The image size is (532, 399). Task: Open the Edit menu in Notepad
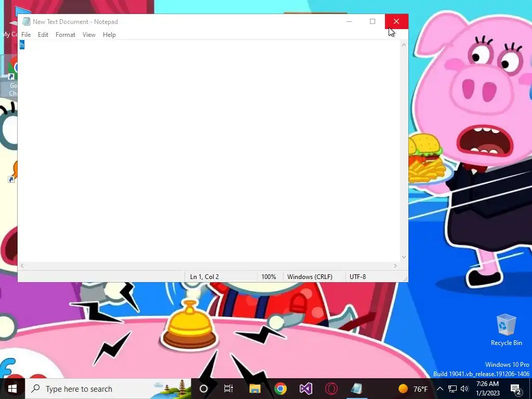tap(43, 35)
